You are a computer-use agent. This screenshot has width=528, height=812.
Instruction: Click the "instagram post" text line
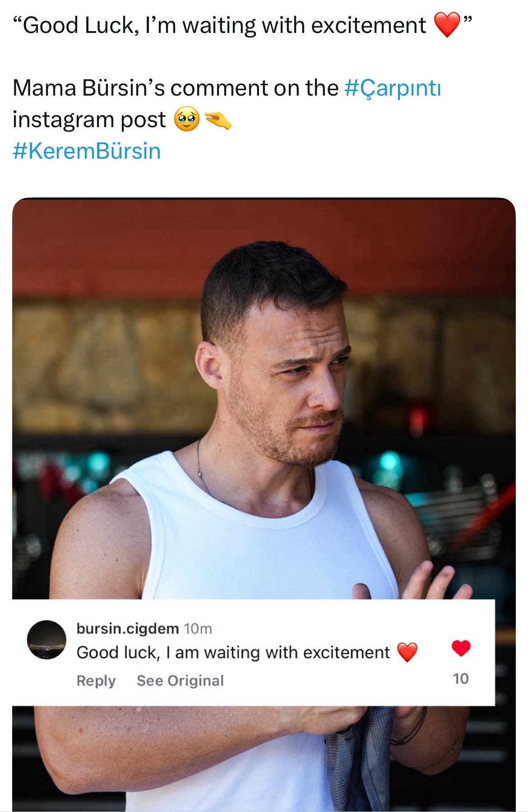(89, 120)
